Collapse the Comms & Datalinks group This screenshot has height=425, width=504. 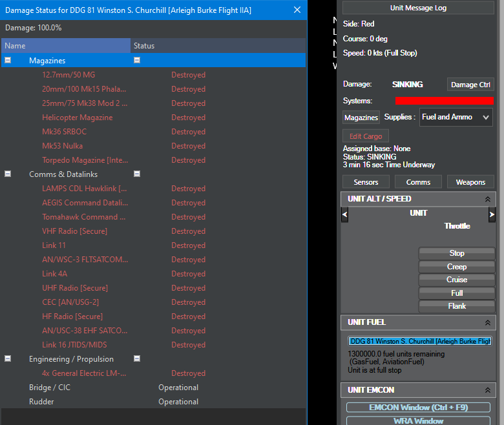point(8,174)
